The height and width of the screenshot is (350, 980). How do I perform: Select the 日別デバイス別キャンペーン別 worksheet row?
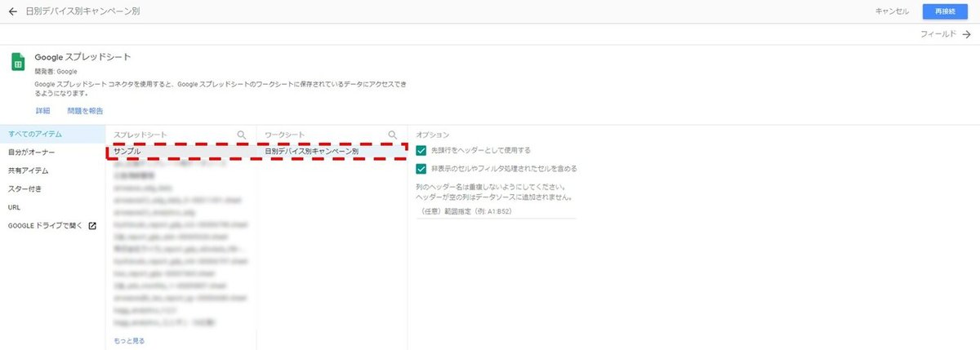(x=331, y=152)
